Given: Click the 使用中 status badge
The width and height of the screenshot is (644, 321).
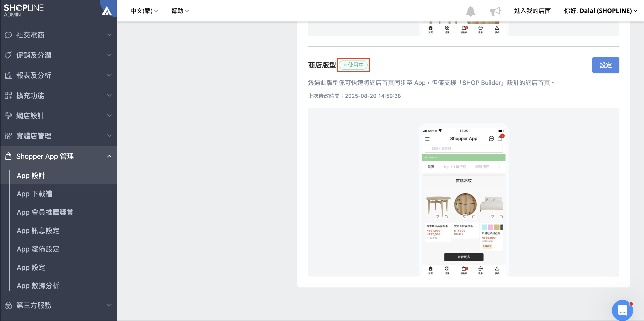Looking at the screenshot, I should [353, 65].
